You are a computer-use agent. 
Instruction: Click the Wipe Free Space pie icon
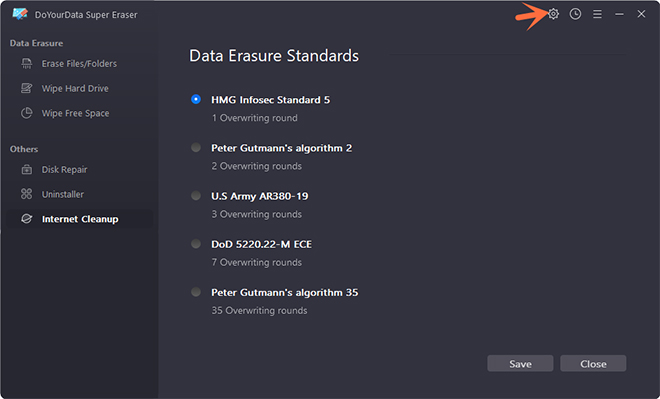(27, 113)
